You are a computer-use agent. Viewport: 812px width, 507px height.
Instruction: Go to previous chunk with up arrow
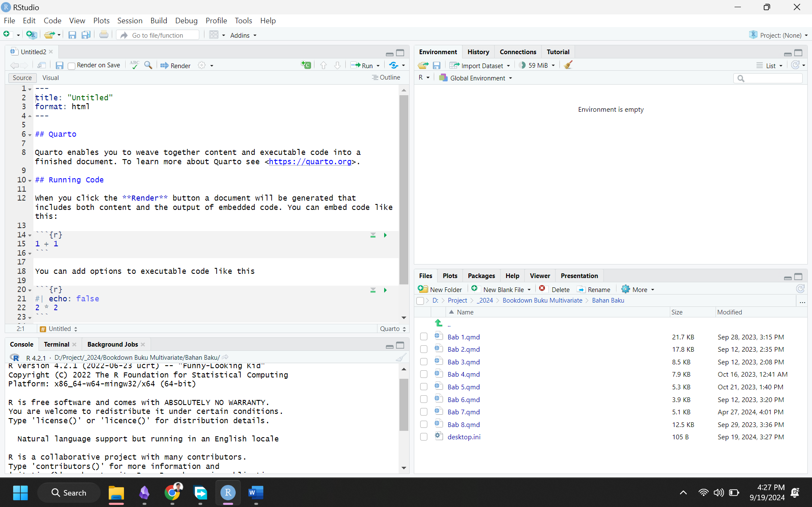[x=324, y=65]
